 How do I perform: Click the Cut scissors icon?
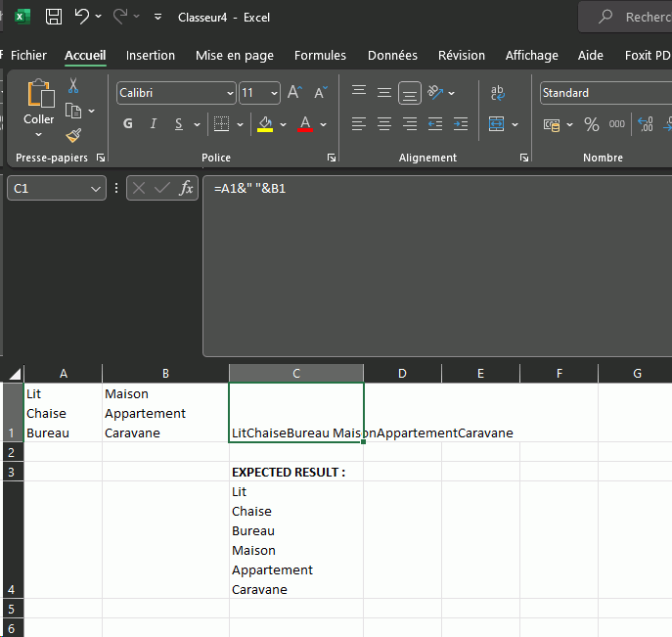point(73,87)
